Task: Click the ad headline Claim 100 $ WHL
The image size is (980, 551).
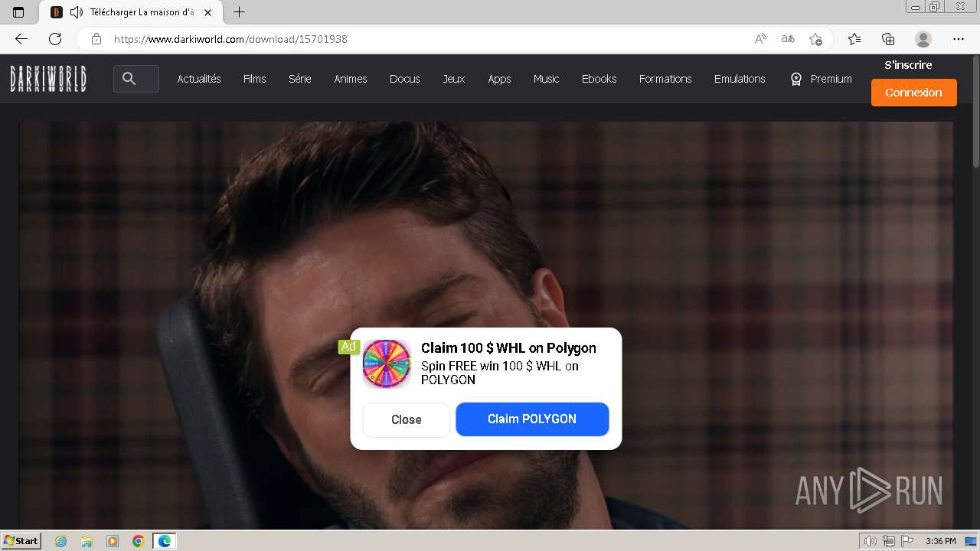Action: [x=508, y=348]
